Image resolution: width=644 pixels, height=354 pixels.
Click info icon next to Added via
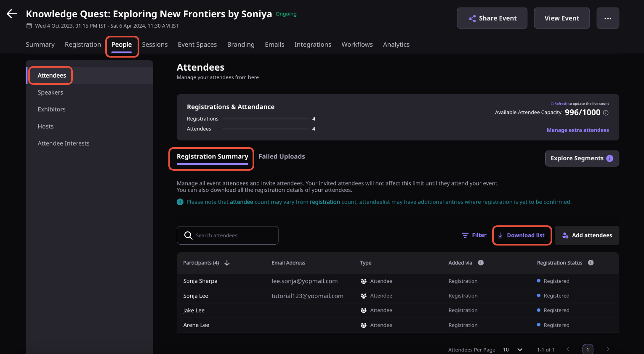(x=481, y=263)
